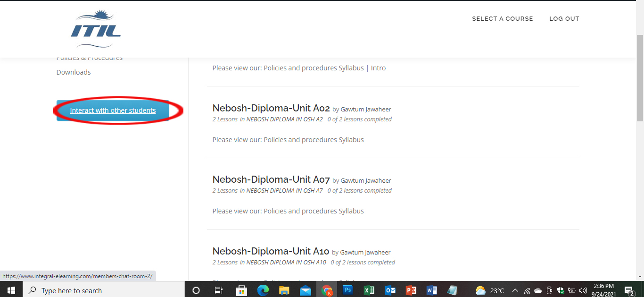Open the Nebosh-Diploma-Unit A07 course title
Screen dimensions: 644x297
click(271, 179)
